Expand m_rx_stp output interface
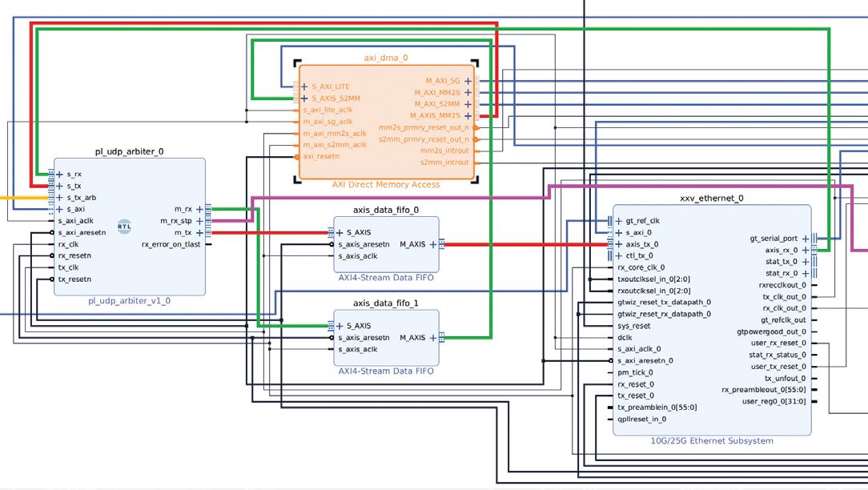This screenshot has height=490, width=868. pyautogui.click(x=200, y=221)
